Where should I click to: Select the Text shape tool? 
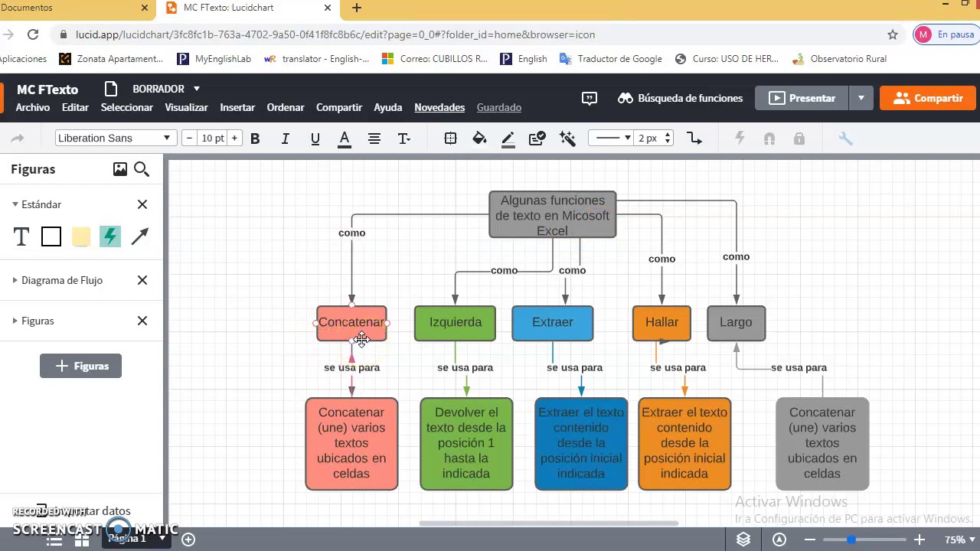pyautogui.click(x=21, y=237)
